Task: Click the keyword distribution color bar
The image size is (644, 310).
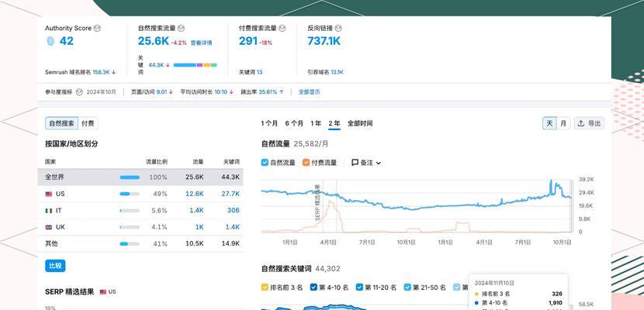Action: [195, 65]
